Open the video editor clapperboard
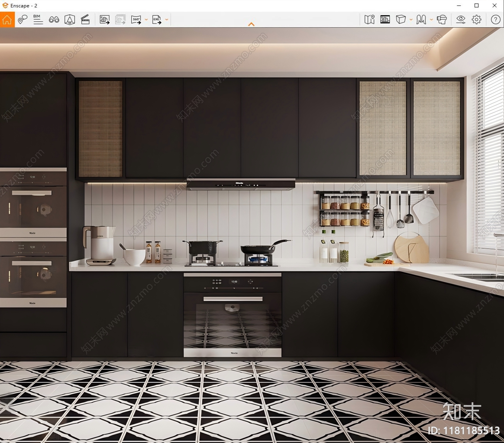 pos(85,20)
